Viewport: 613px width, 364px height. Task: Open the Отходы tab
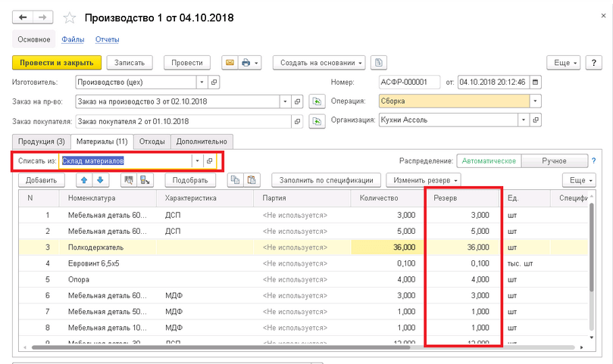[152, 141]
